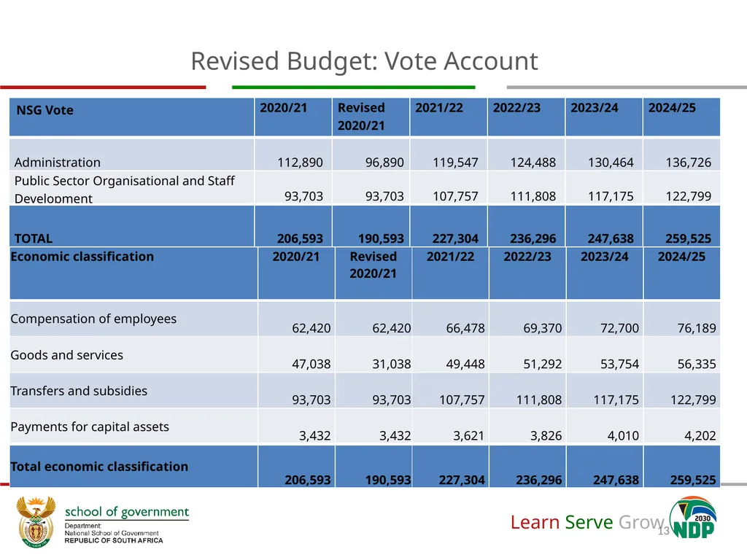Click slide page number 13
This screenshot has height=560, width=747.
[x=664, y=531]
